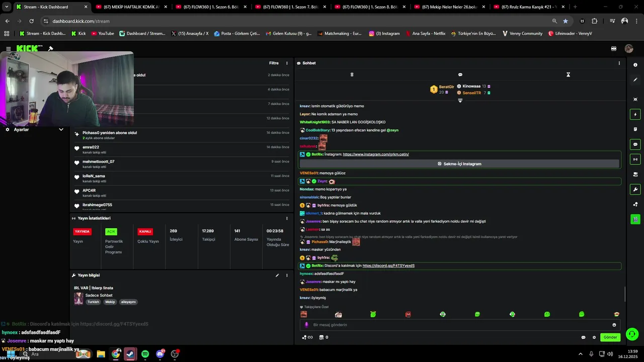Open the YouTube bookmark
This screenshot has width=644, height=362.
point(102,34)
